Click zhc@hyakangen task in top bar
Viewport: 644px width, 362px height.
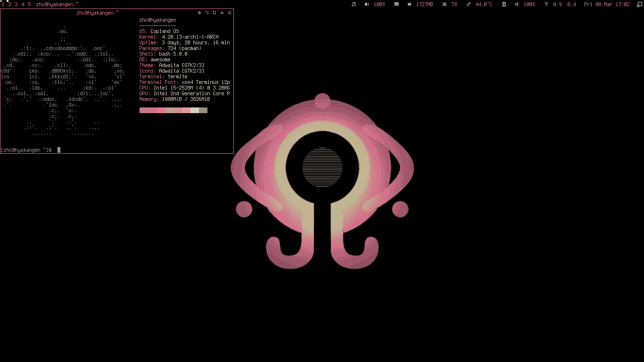coord(57,4)
